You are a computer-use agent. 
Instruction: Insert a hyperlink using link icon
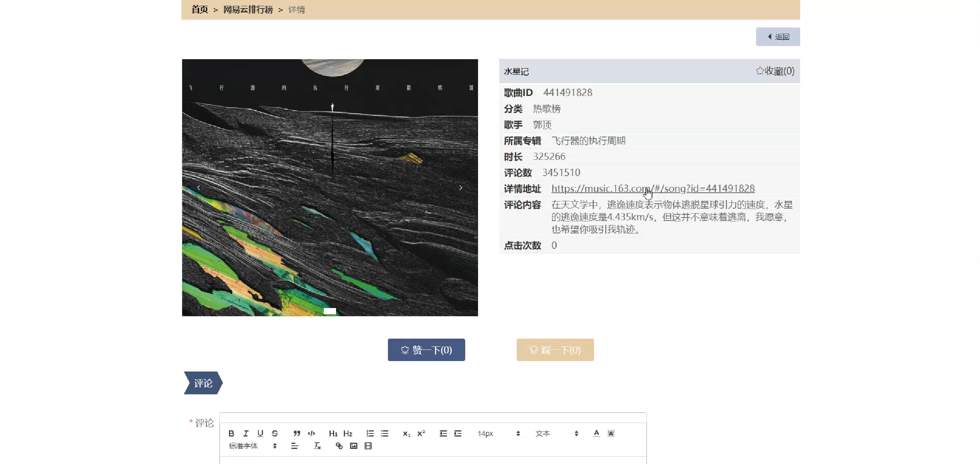[339, 446]
